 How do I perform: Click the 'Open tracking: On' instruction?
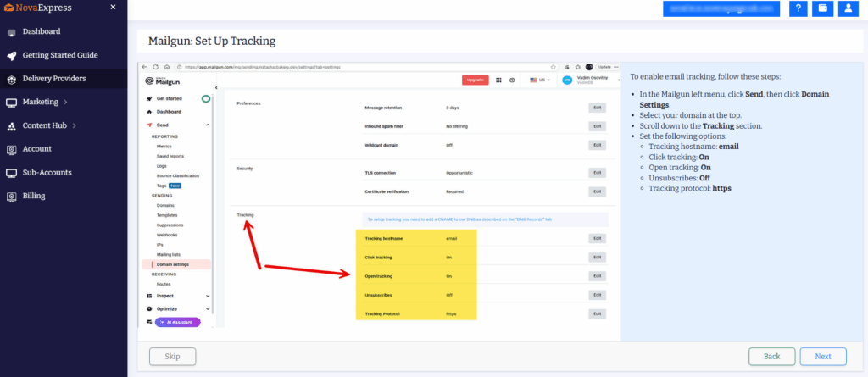click(680, 167)
